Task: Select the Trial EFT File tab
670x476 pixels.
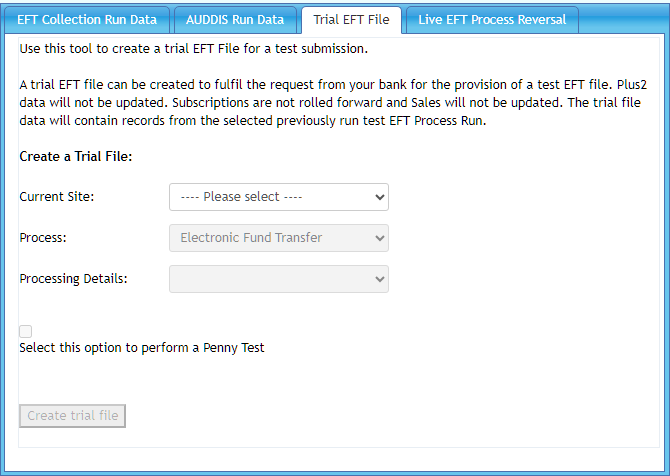Action: [x=351, y=20]
